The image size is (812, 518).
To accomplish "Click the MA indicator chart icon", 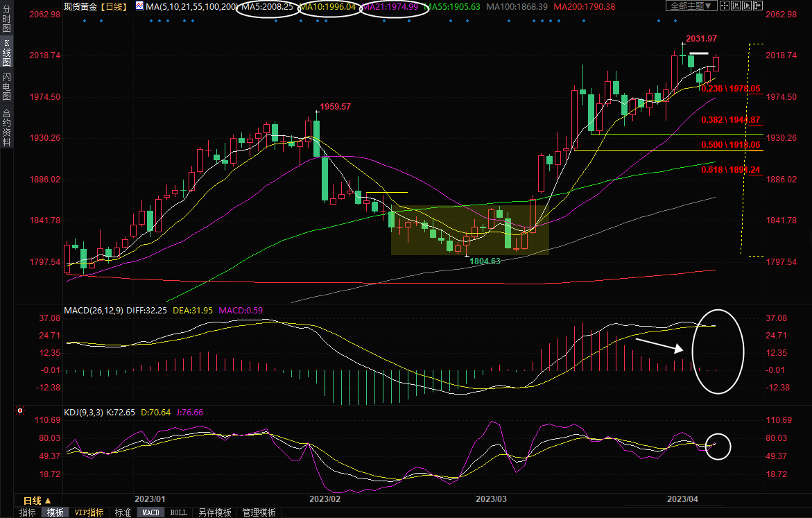I will 139,6.
